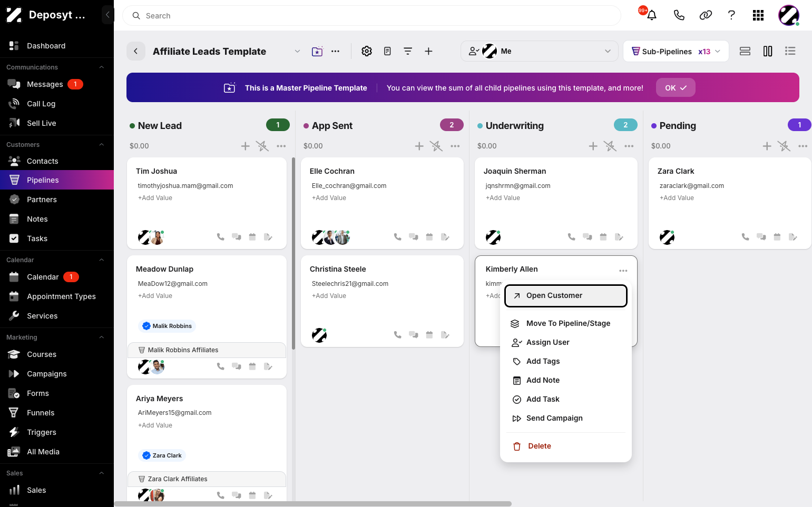The image size is (812, 507).
Task: Open the filter icon in pipeline toolbar
Action: tap(408, 51)
